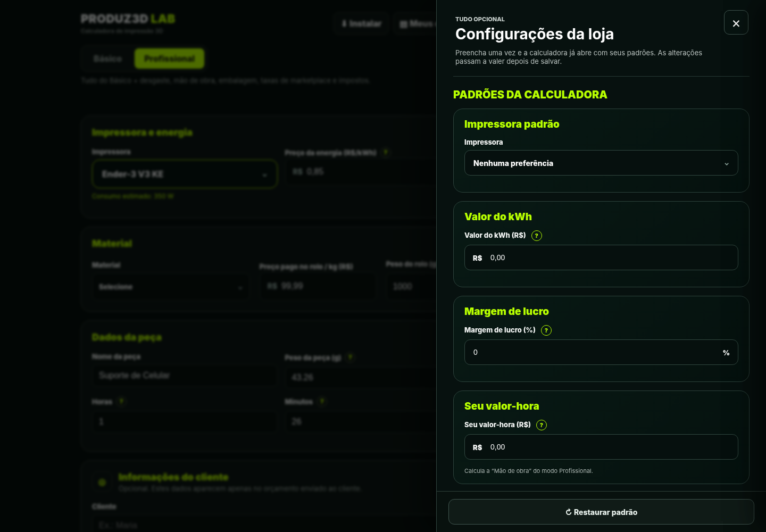Screen dimensions: 766x532
Task: Show help for Seu valor-hora
Action: 542,425
